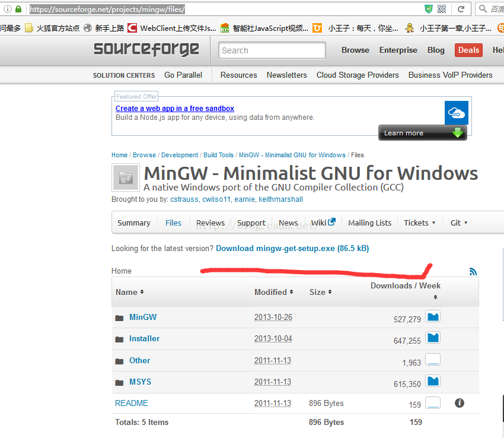The image size is (504, 438).
Task: Reload the page with the refresh icon
Action: click(x=461, y=9)
